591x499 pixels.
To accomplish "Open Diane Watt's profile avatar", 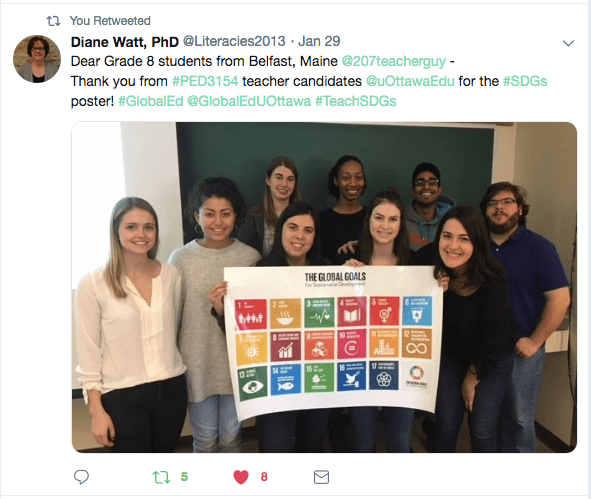I will tap(37, 59).
